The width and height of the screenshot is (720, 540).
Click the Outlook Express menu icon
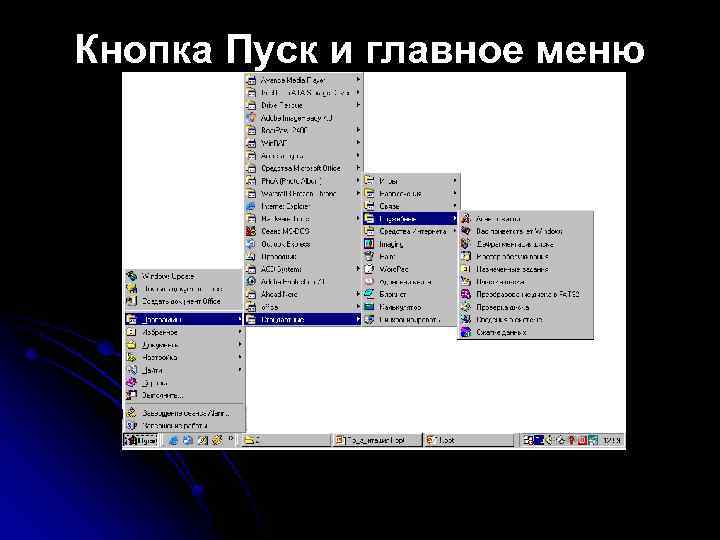[x=251, y=244]
